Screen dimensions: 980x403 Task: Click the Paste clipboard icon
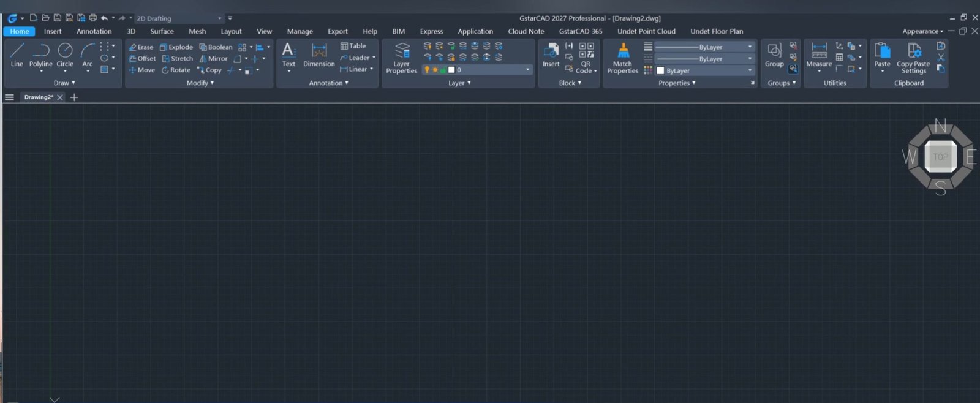tap(883, 55)
